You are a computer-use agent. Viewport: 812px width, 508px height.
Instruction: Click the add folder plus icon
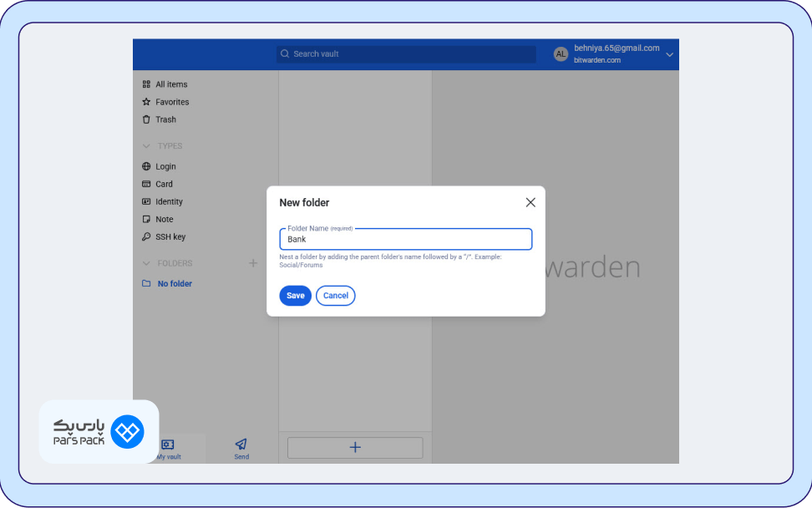253,263
